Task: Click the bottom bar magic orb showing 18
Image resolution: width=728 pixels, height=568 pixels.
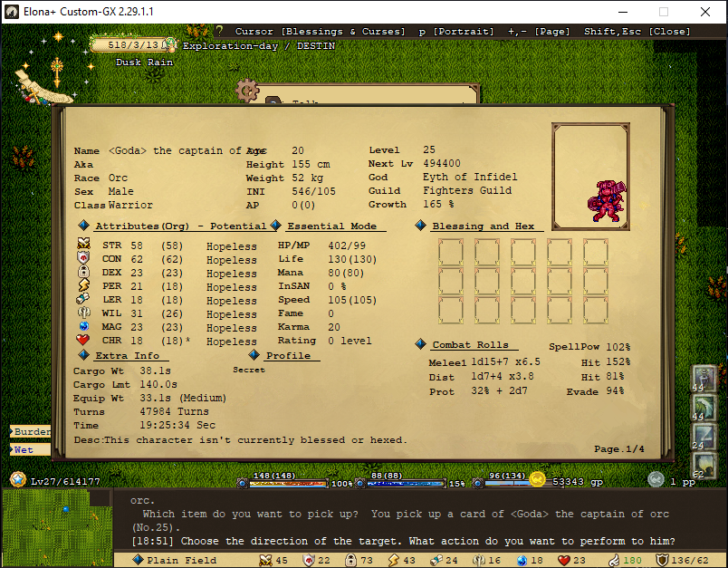Action: [x=522, y=561]
